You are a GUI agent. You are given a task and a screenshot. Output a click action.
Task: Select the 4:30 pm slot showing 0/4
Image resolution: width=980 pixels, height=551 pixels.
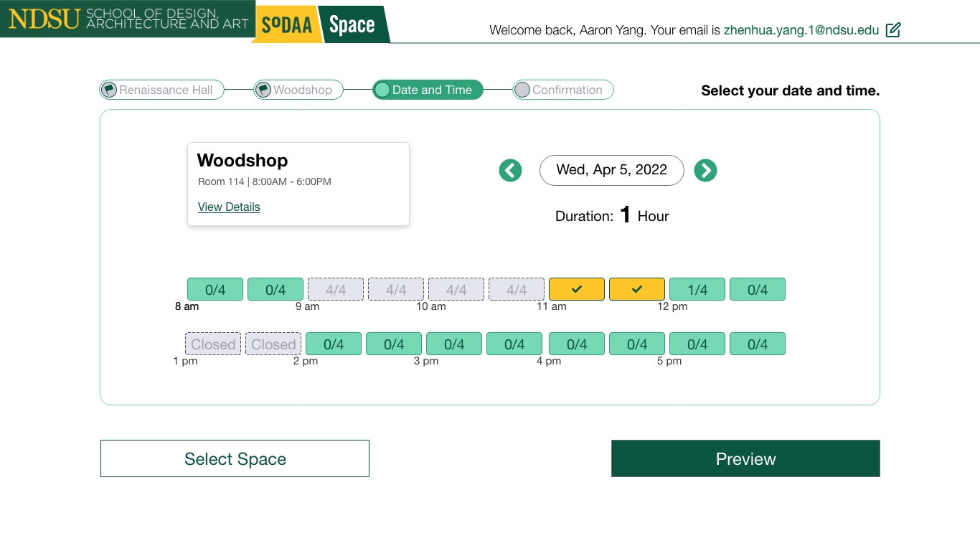pos(637,344)
